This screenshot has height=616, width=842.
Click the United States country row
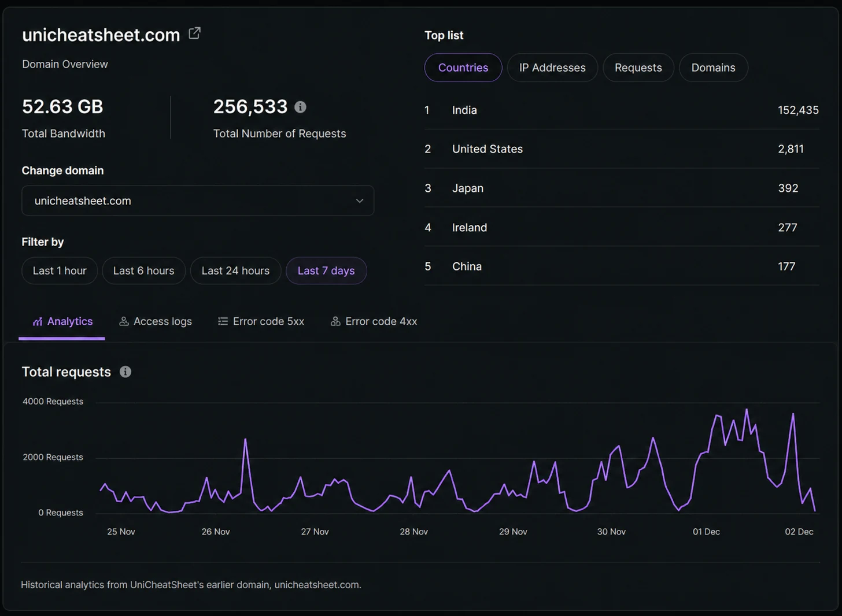click(x=622, y=149)
